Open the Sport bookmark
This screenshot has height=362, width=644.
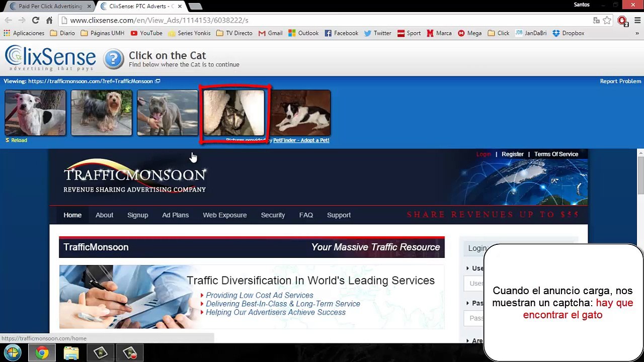point(409,33)
